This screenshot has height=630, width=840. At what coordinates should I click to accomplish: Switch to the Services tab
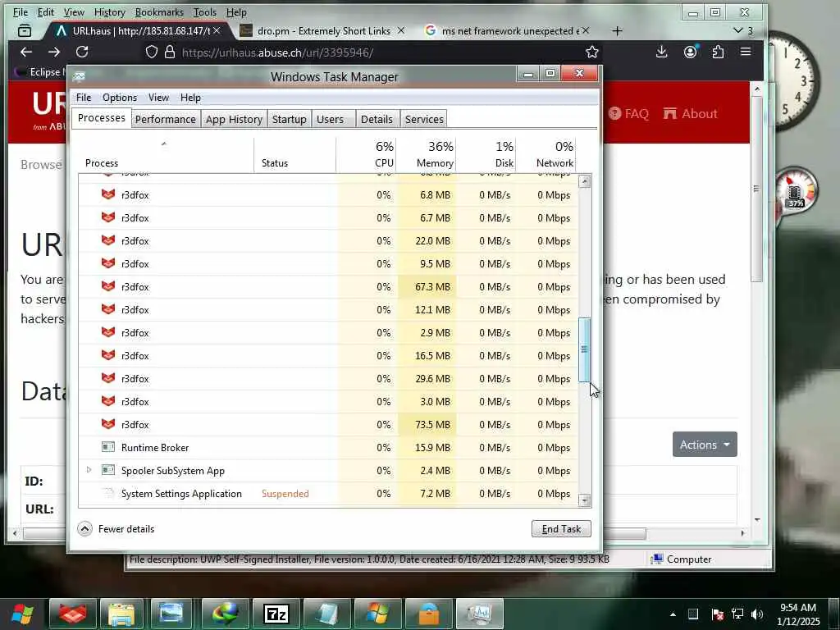[424, 119]
